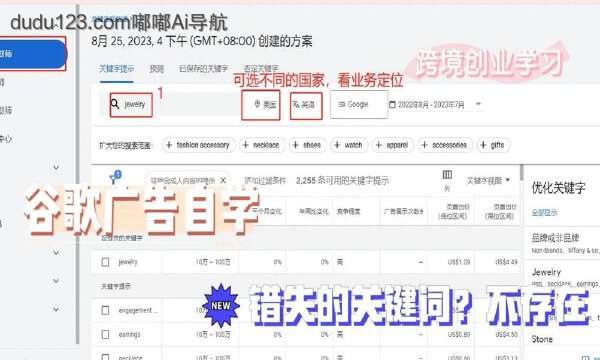Remove the active filter chip with X

[x=223, y=180]
